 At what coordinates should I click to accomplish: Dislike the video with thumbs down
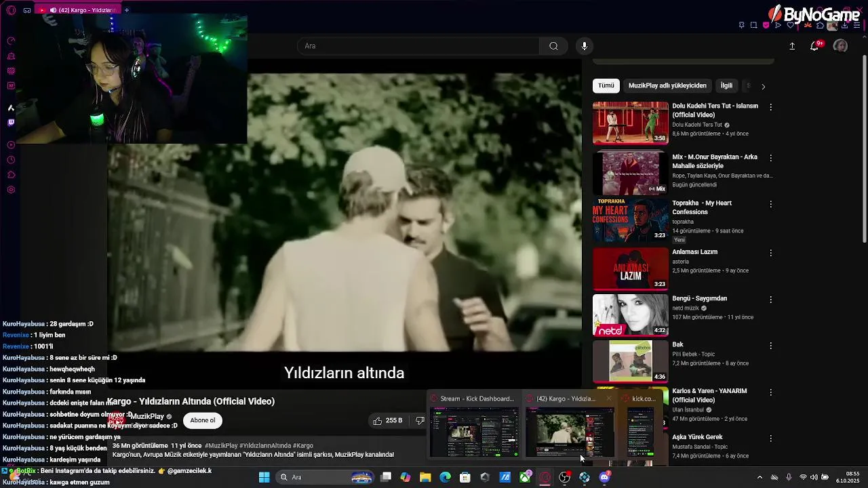click(420, 421)
